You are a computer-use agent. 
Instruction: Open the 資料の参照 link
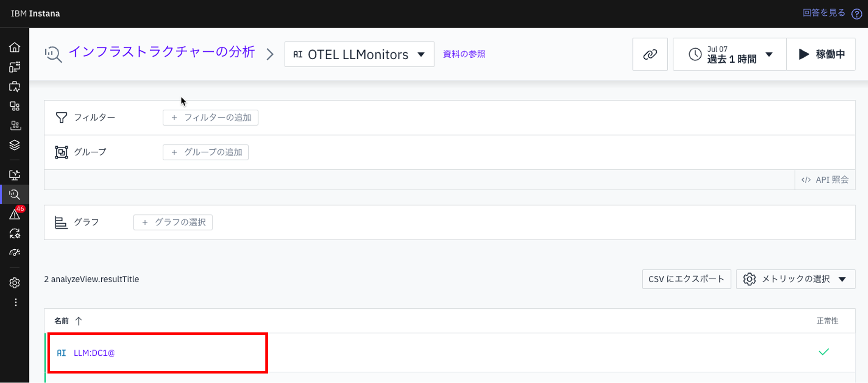(464, 54)
